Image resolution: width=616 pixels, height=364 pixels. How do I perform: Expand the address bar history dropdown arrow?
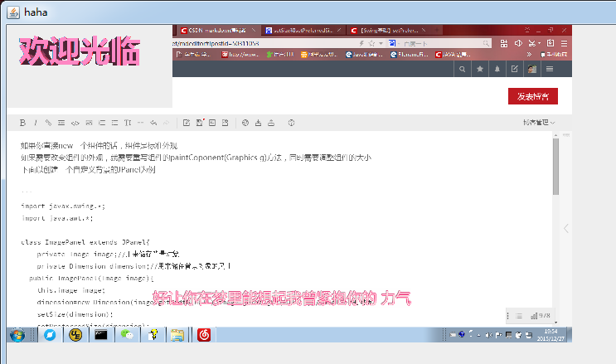click(x=381, y=44)
